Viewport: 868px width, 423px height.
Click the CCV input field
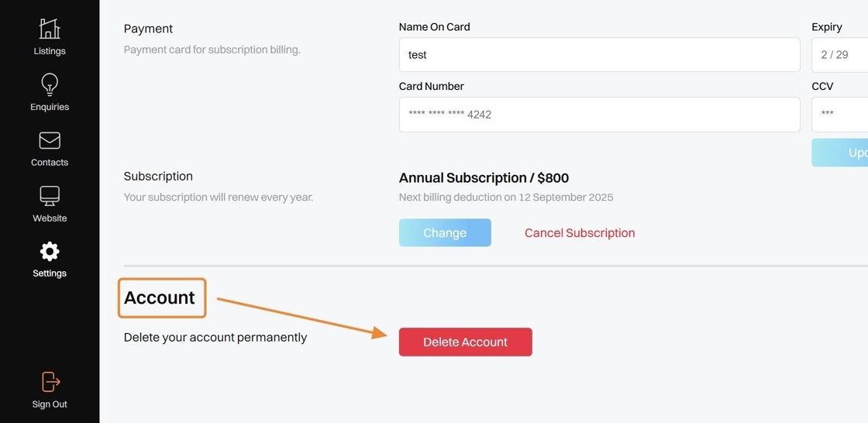point(840,115)
